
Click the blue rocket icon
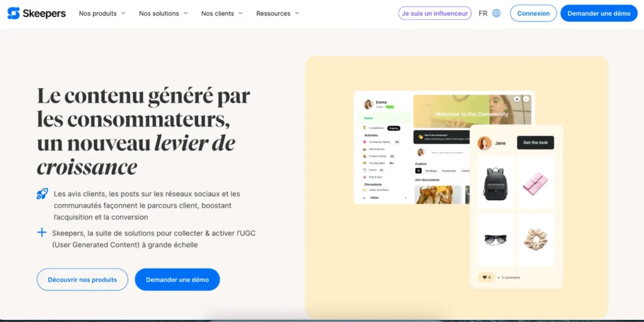[x=42, y=194]
